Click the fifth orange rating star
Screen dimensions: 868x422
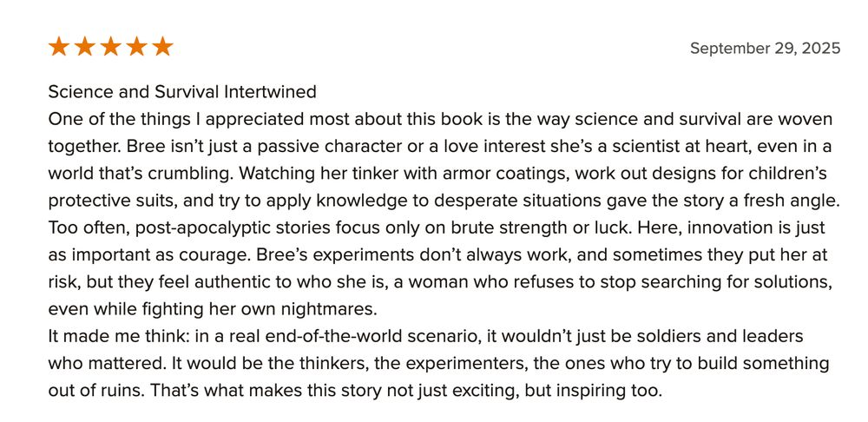(163, 47)
